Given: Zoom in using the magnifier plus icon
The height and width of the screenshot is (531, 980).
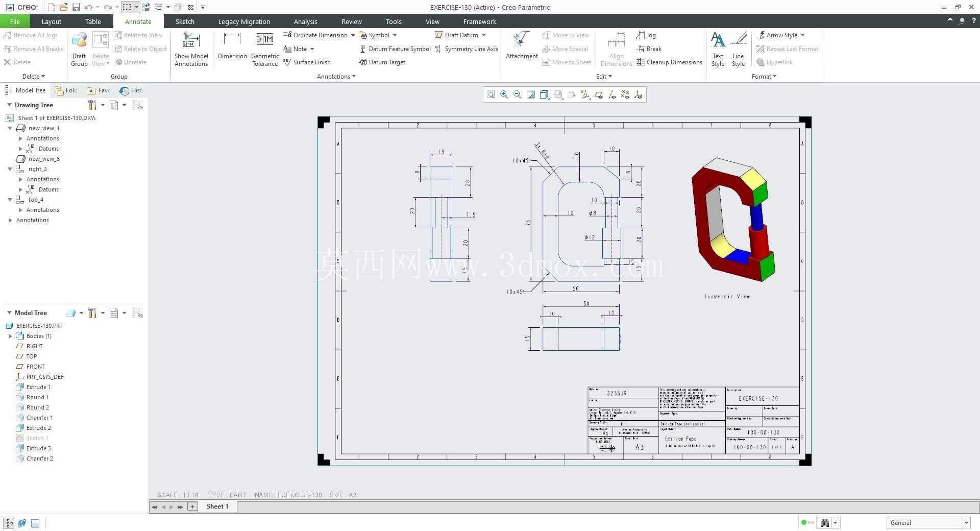Looking at the screenshot, I should pos(504,94).
